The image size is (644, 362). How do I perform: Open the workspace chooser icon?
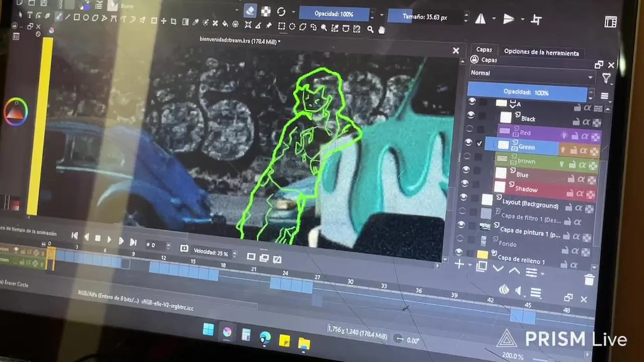click(x=610, y=22)
